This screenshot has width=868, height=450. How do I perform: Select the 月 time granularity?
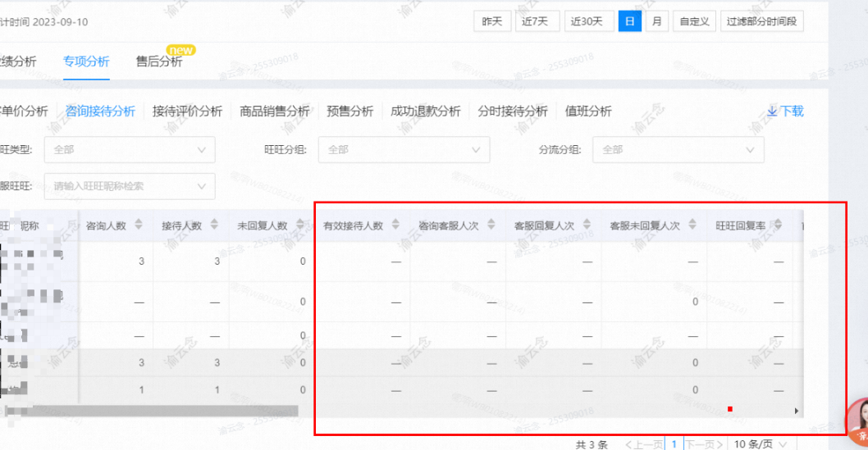656,21
